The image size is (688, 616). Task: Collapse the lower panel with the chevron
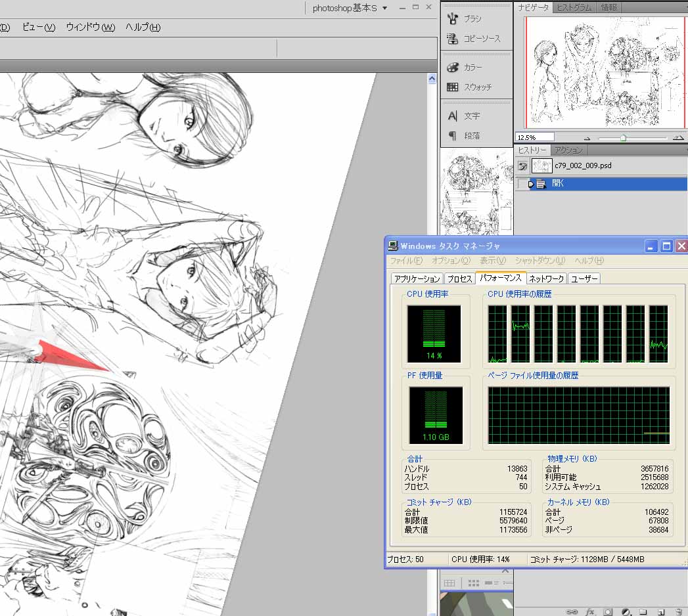(x=505, y=571)
